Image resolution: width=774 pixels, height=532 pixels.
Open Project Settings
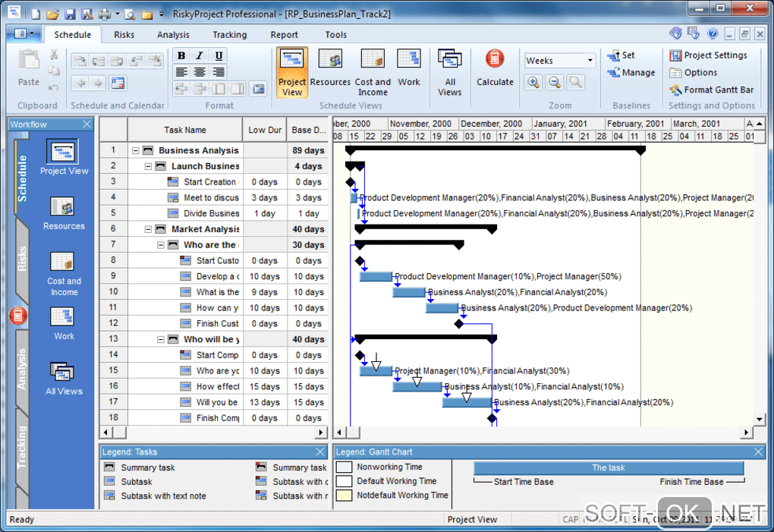[708, 55]
